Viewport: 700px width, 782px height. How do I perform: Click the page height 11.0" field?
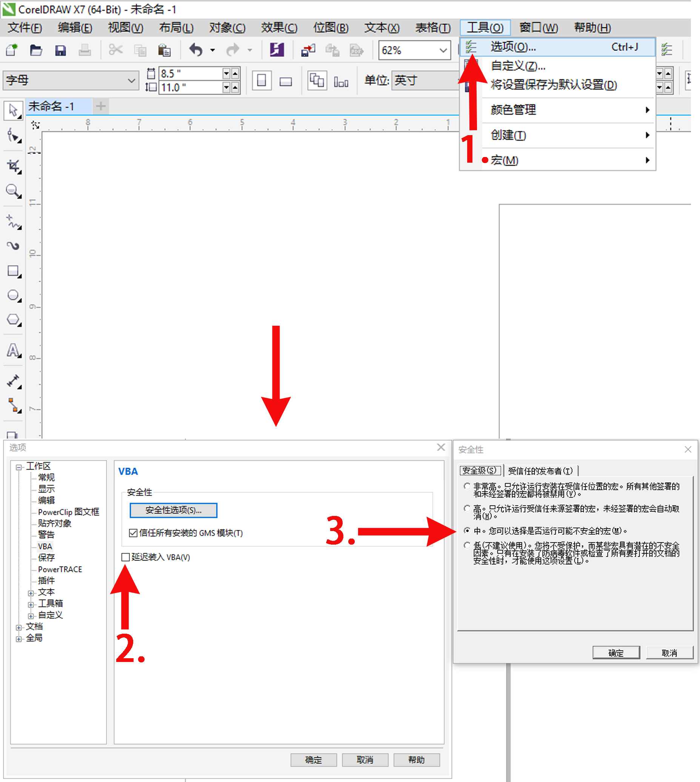(191, 87)
